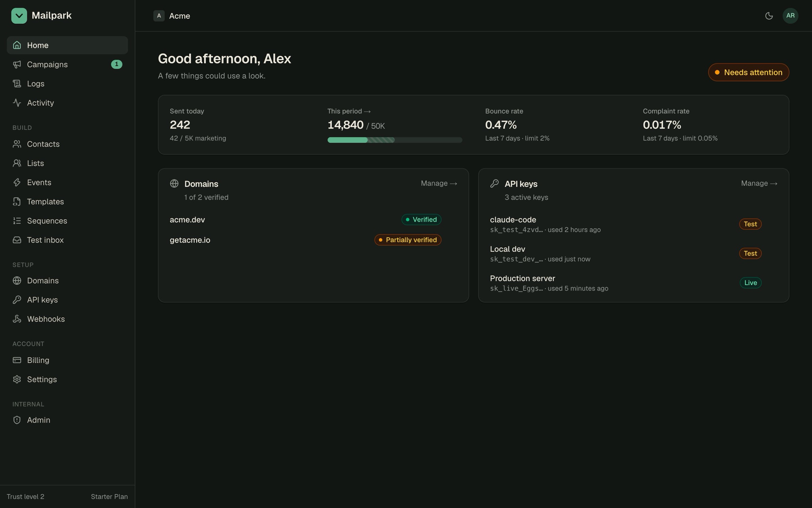Image resolution: width=812 pixels, height=508 pixels.
Task: Click the Events lightning icon
Action: click(17, 182)
